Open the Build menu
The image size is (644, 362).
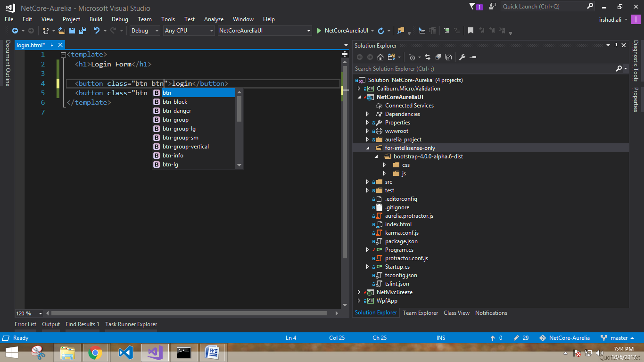click(x=96, y=19)
